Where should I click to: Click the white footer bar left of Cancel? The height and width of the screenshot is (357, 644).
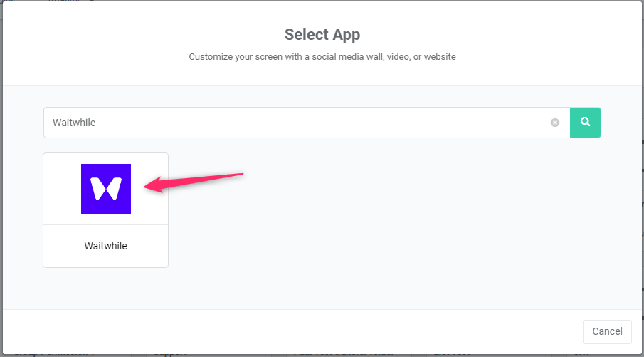(287, 331)
